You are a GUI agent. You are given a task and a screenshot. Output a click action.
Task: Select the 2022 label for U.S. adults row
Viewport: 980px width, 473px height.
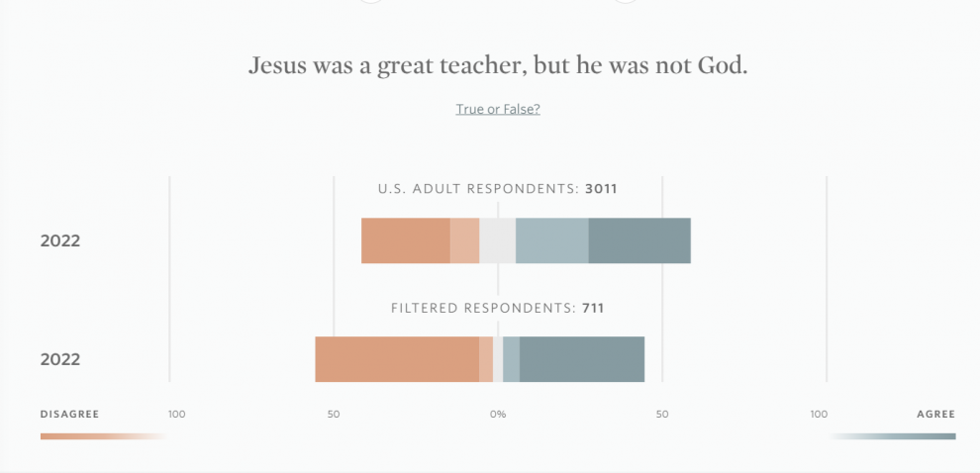pos(60,240)
